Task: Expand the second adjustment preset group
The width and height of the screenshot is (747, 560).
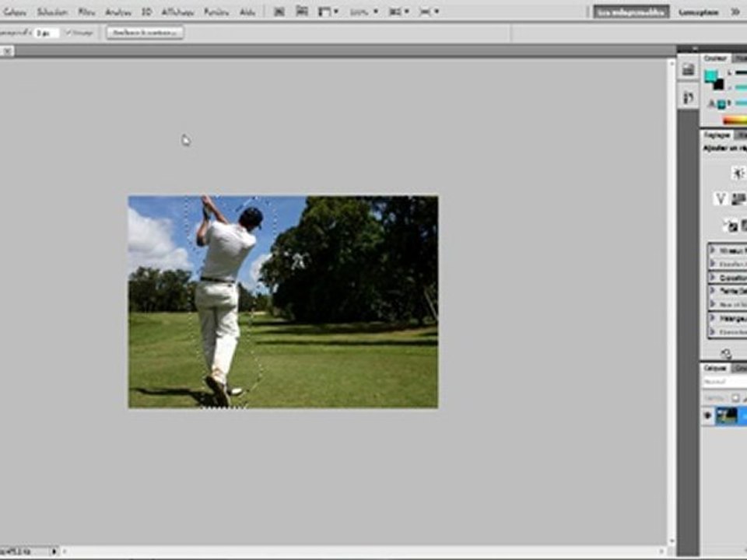Action: click(714, 264)
